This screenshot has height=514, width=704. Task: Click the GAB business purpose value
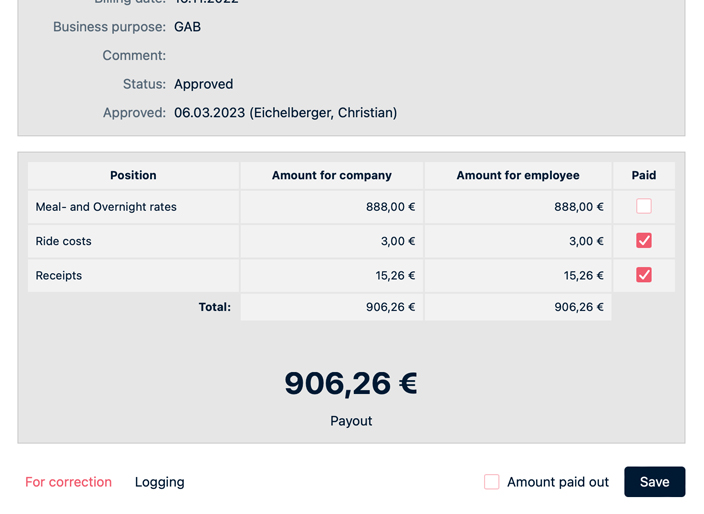point(187,27)
